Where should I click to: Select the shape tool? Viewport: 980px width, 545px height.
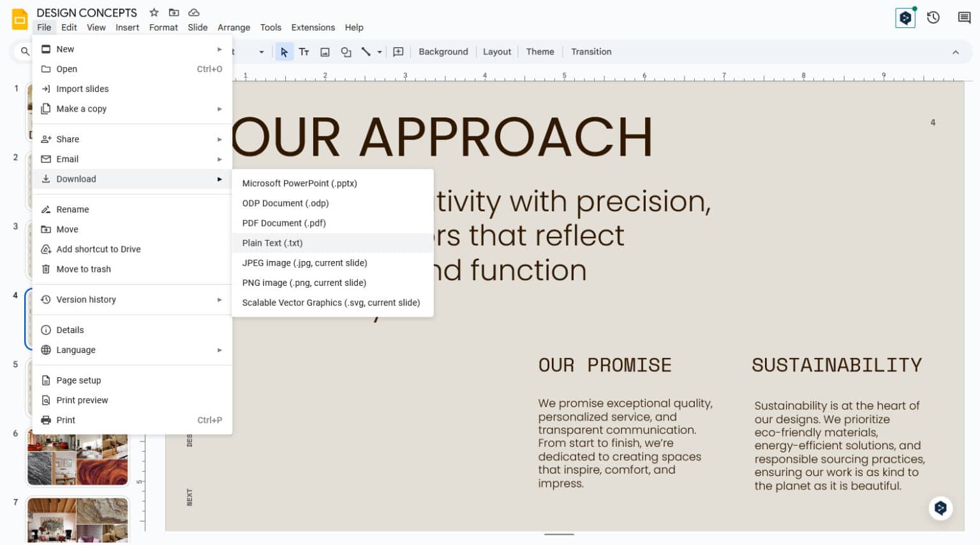346,52
